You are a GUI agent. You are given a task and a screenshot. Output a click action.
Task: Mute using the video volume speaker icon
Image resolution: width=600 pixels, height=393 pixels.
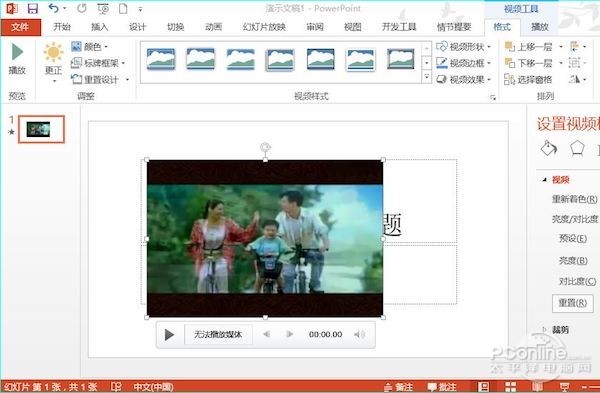point(359,334)
